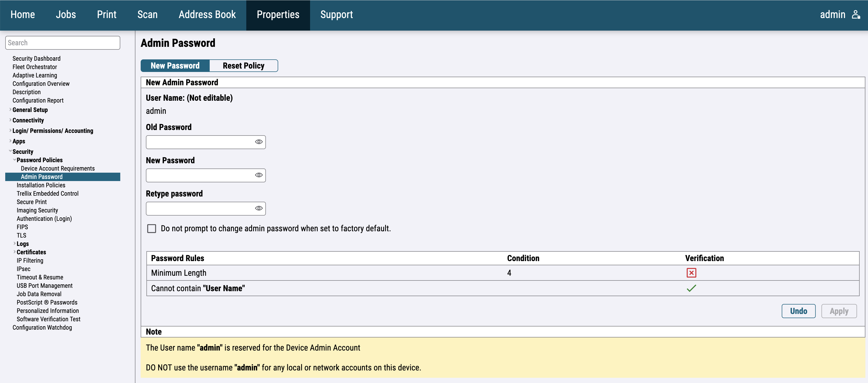Open the Address Book page

[207, 14]
